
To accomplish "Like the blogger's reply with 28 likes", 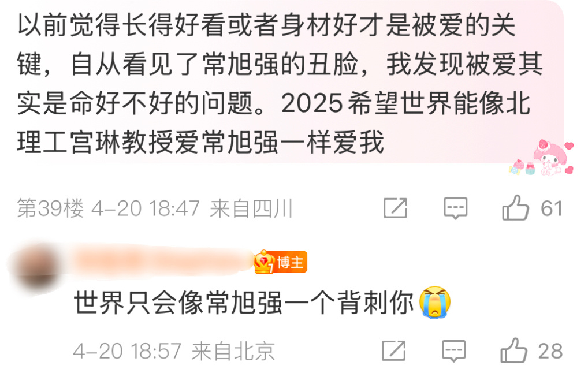I will click(513, 350).
